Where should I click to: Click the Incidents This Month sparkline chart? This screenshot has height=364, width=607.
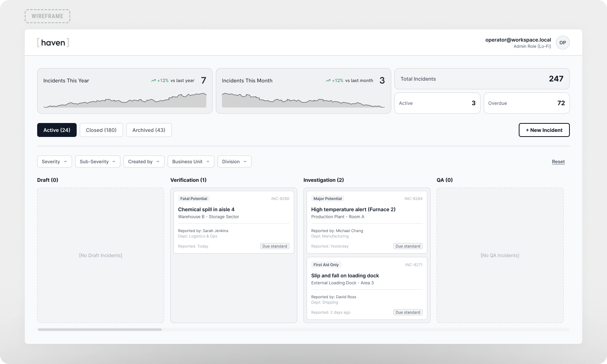(303, 100)
